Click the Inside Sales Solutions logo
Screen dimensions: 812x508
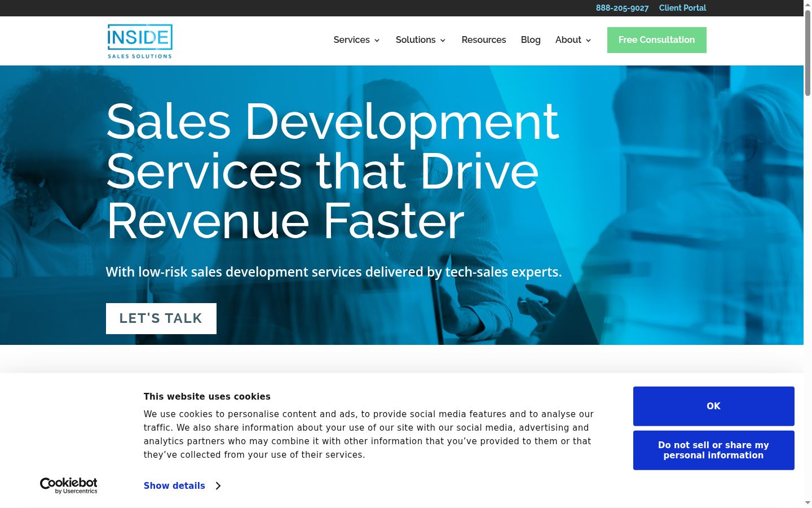point(140,41)
